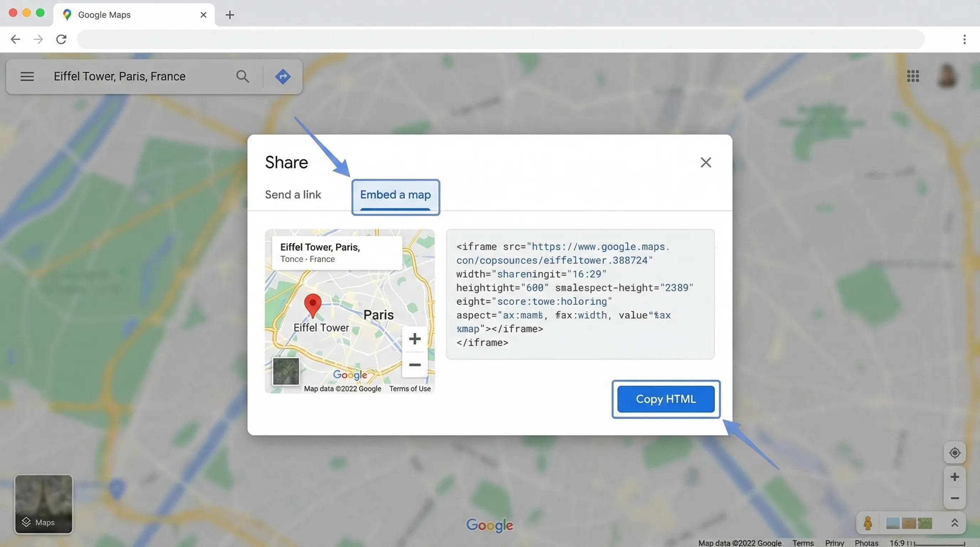The width and height of the screenshot is (980, 547).
Task: Expand the imagery strip with chevron
Action: pos(954,523)
